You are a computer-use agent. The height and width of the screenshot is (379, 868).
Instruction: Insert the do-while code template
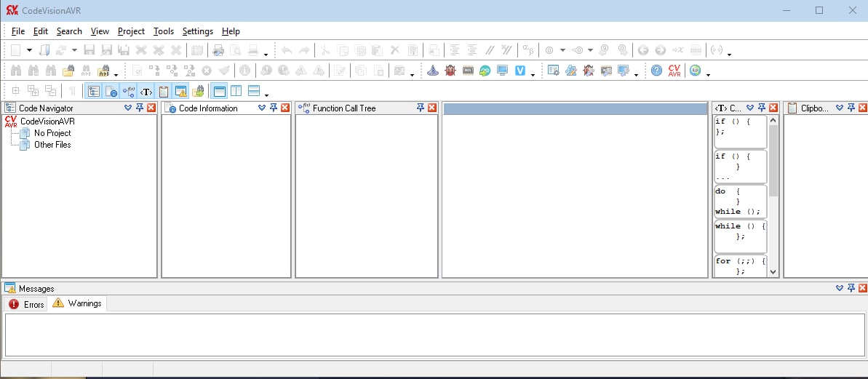pos(740,202)
